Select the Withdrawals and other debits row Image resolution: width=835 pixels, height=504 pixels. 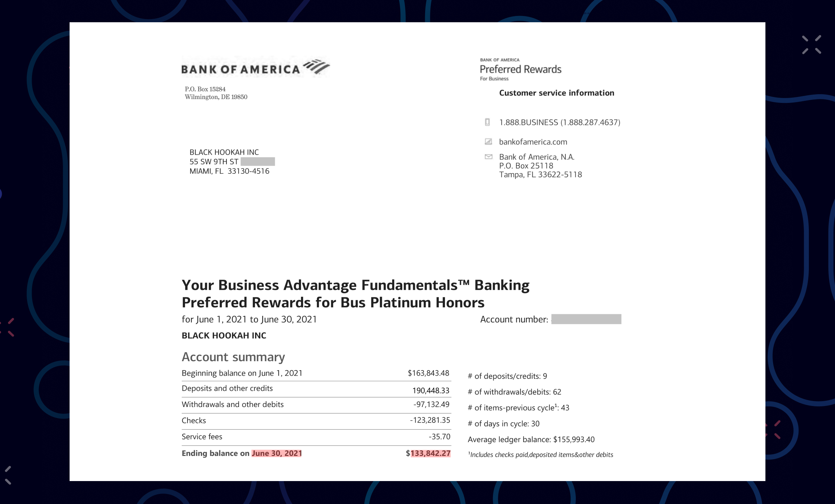[316, 405]
